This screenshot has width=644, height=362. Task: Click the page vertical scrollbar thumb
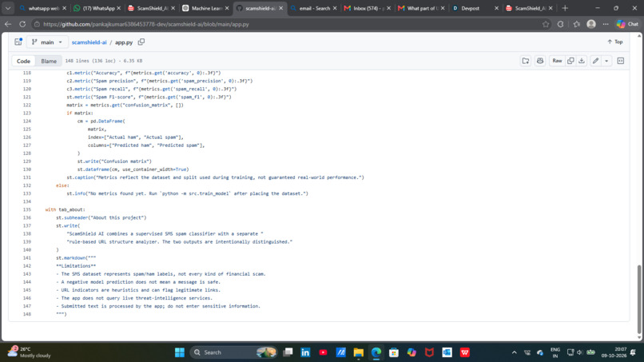pos(639,299)
